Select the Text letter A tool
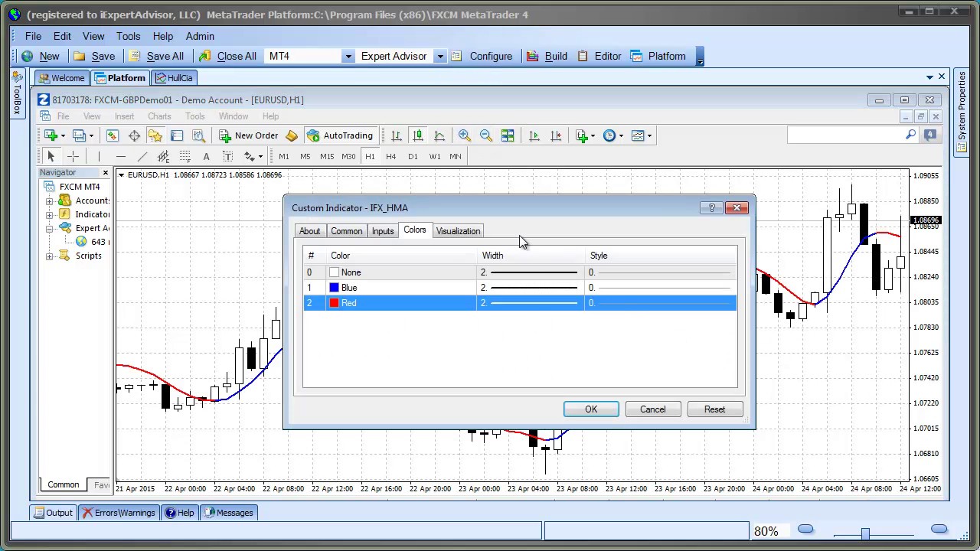 (206, 156)
